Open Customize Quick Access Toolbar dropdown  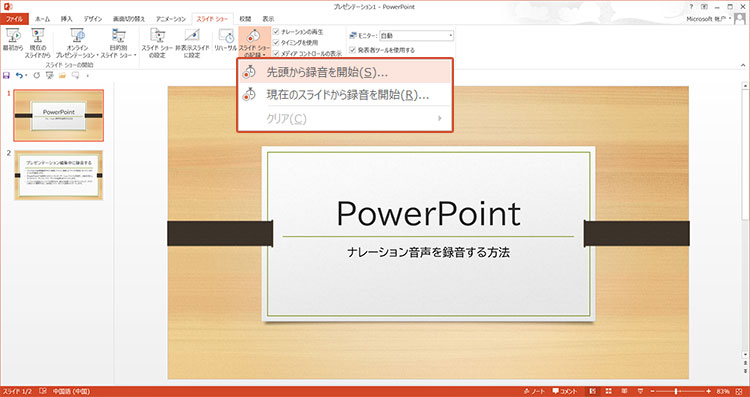coord(87,76)
